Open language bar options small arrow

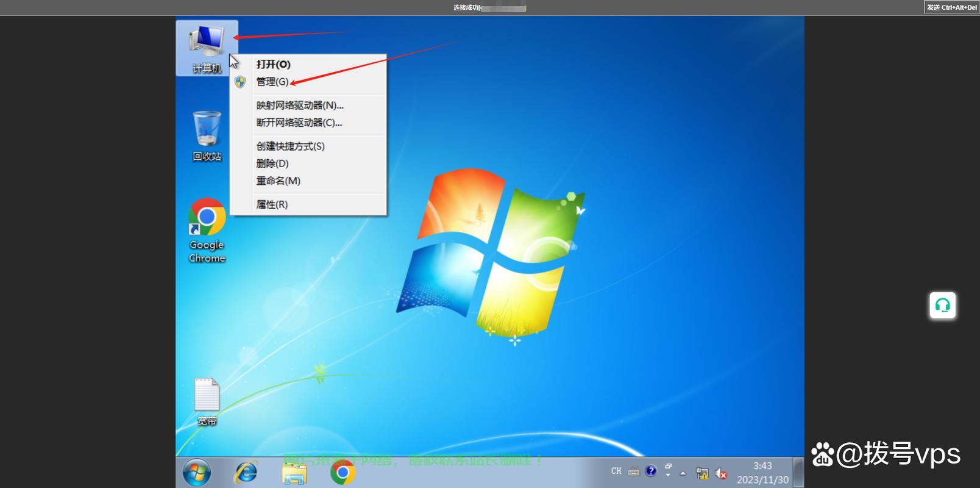tap(668, 475)
